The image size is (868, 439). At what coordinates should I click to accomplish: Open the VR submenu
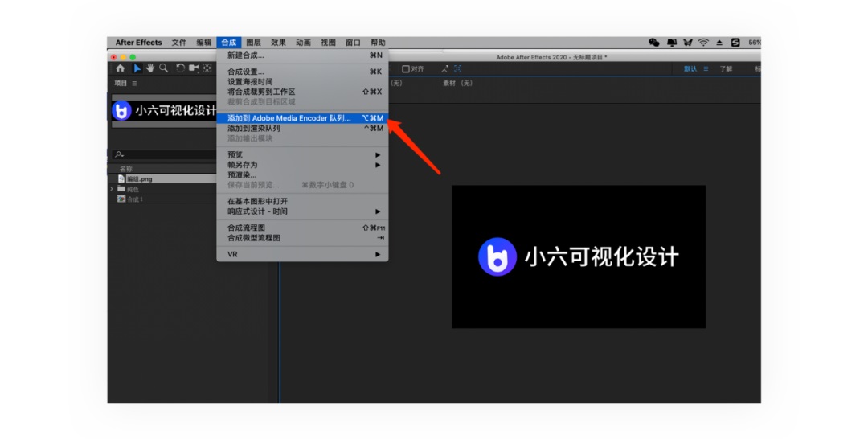302,254
